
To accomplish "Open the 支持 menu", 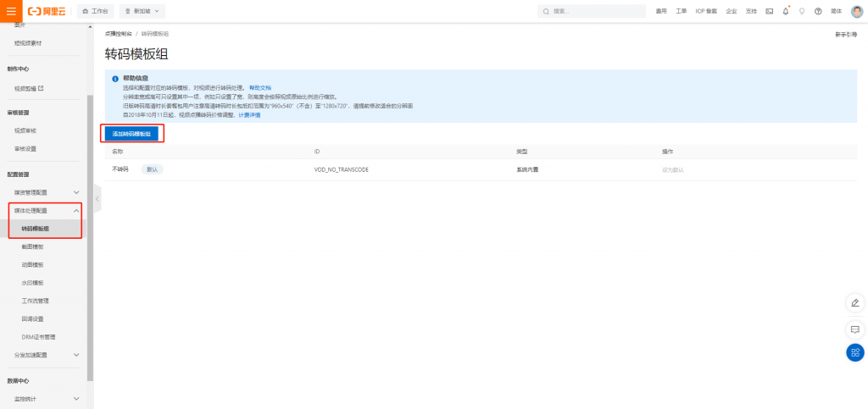I will (x=751, y=11).
